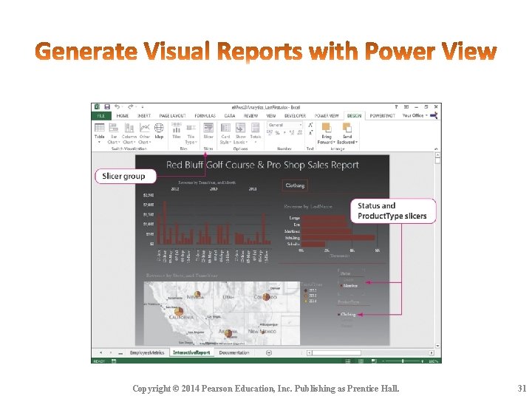Click the Slicer button in ribbon

tap(208, 132)
